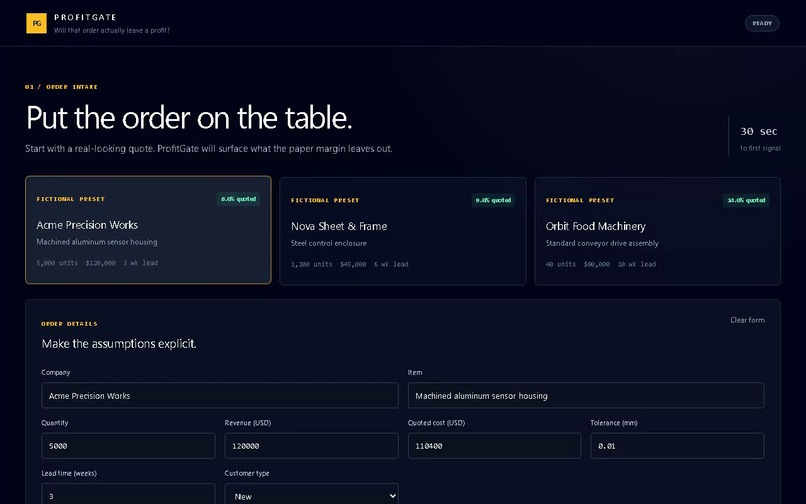This screenshot has width=806, height=504.
Task: Click into the Item text field
Action: 586,395
